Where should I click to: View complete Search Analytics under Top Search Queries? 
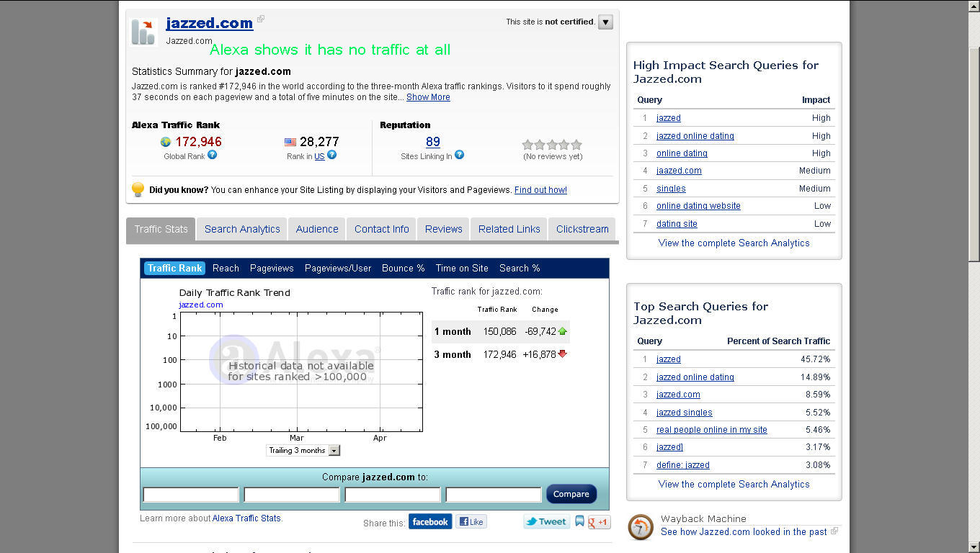pos(734,485)
